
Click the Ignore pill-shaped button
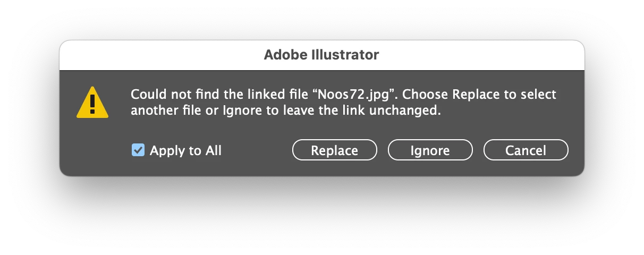point(430,150)
